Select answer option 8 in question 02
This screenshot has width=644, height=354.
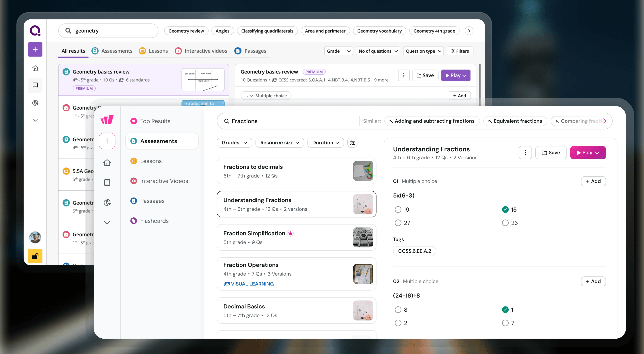398,310
